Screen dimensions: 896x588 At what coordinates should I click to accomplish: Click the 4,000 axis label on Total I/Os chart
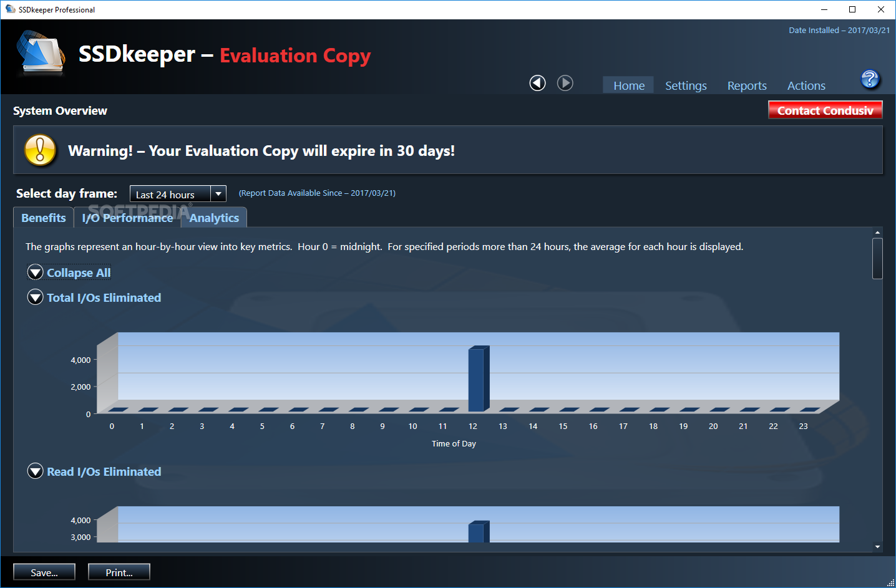(80, 360)
